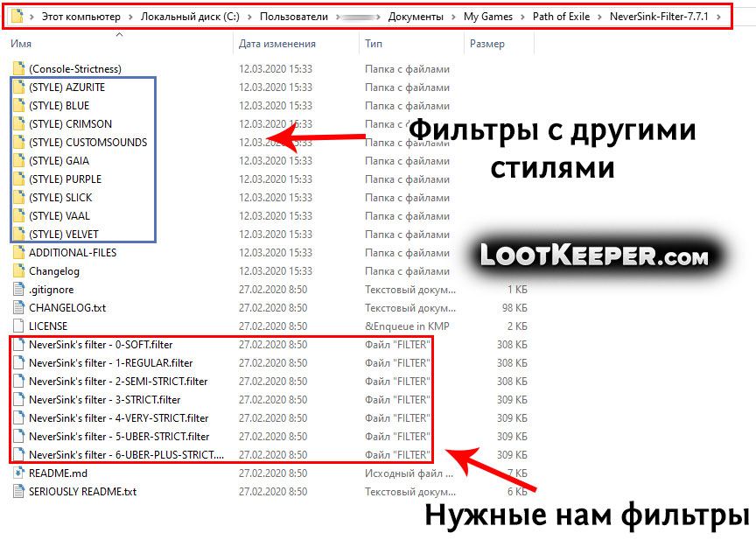Navigate to 'My Games' in the address path
Image resolution: width=756 pixels, height=554 pixels.
[488, 17]
